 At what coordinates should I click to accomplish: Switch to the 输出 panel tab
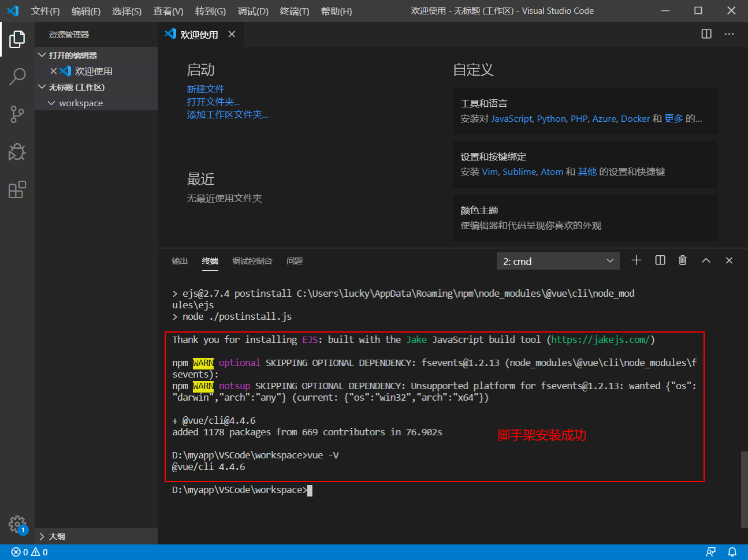pos(180,261)
